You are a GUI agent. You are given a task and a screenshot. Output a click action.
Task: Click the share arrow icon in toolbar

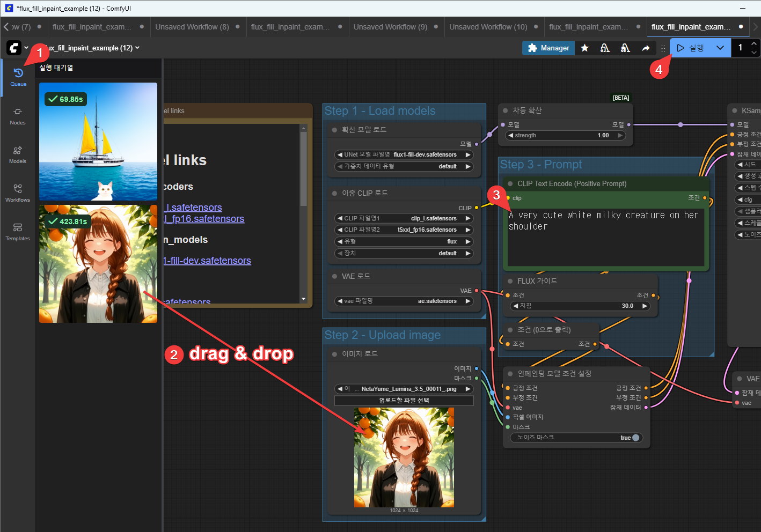click(x=646, y=48)
